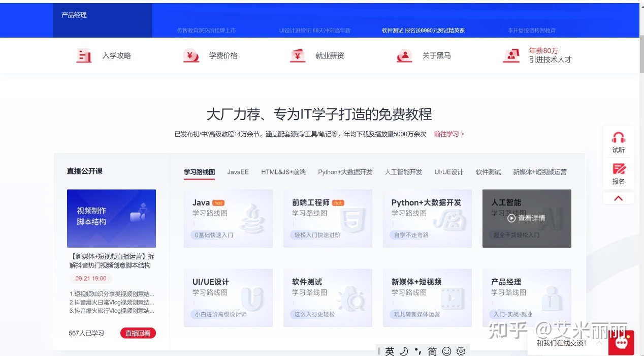Toggle dark mode via moon icon in input bar
This screenshot has height=356, width=644.
click(x=404, y=350)
